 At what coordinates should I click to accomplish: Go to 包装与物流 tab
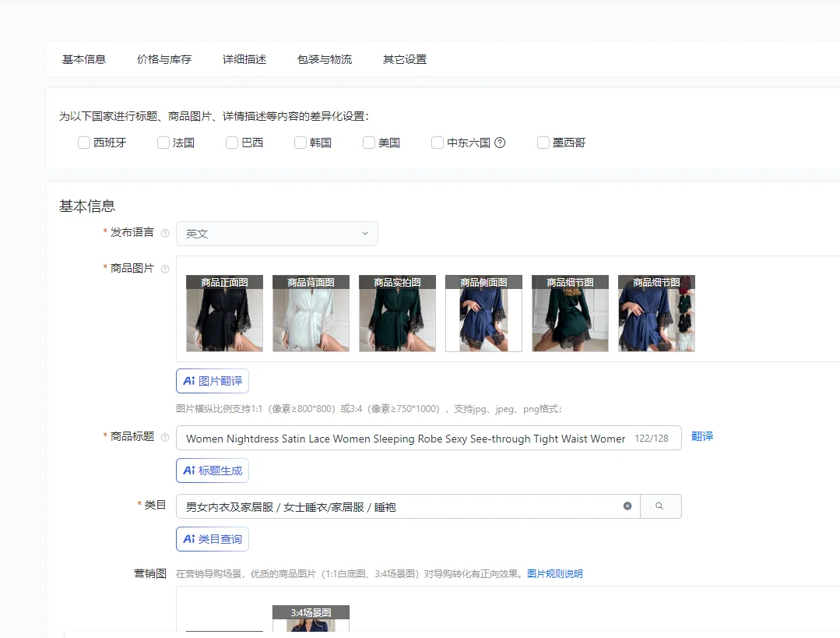pos(325,59)
